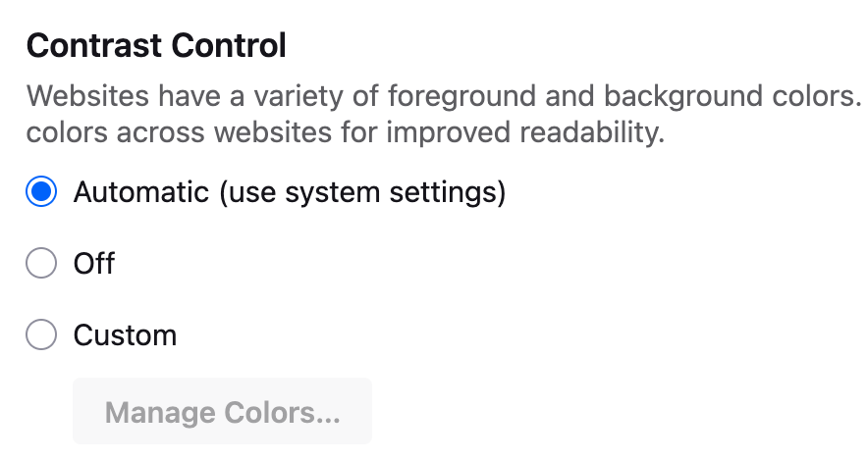The image size is (868, 461).
Task: Click the Contrast Control heading
Action: pos(156,45)
